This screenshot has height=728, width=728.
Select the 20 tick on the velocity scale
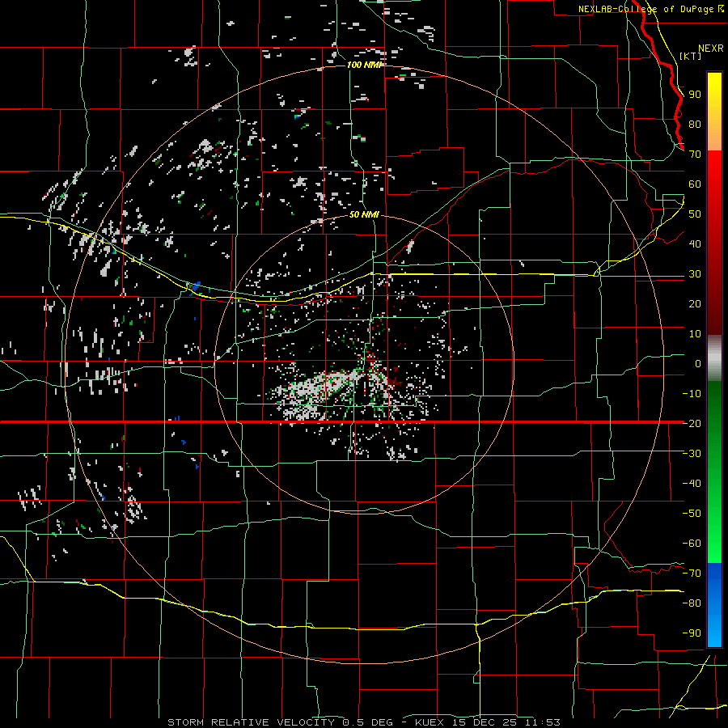[x=695, y=303]
